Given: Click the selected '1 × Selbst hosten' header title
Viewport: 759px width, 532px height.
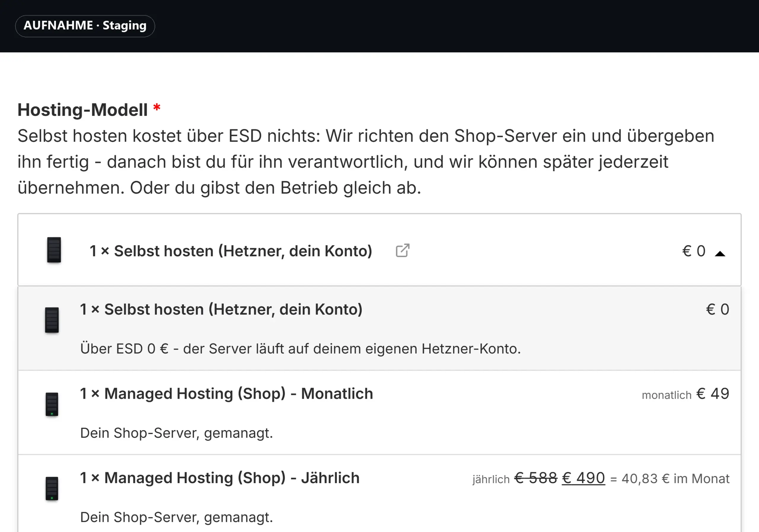Looking at the screenshot, I should tap(231, 251).
